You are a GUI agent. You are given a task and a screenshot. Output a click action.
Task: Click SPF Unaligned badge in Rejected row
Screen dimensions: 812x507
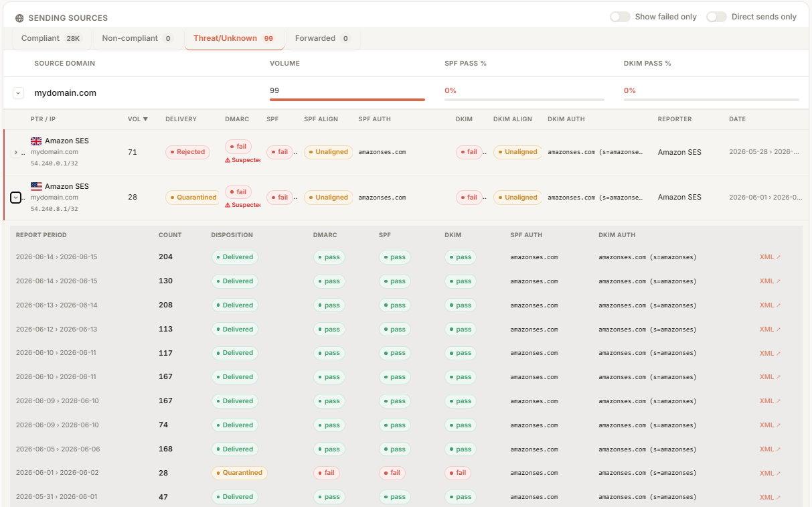coord(329,152)
